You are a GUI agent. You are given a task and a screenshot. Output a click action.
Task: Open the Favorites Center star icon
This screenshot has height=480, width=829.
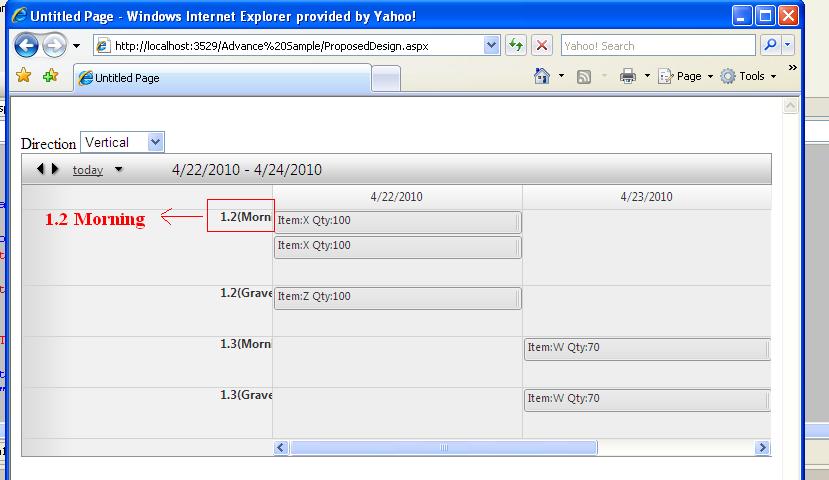[x=23, y=76]
